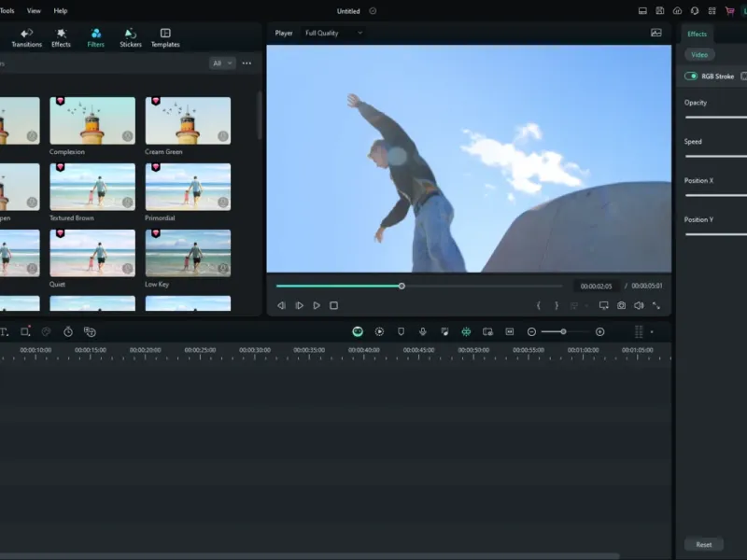Switch to the Effects properties tab
The width and height of the screenshot is (747, 560).
697,34
